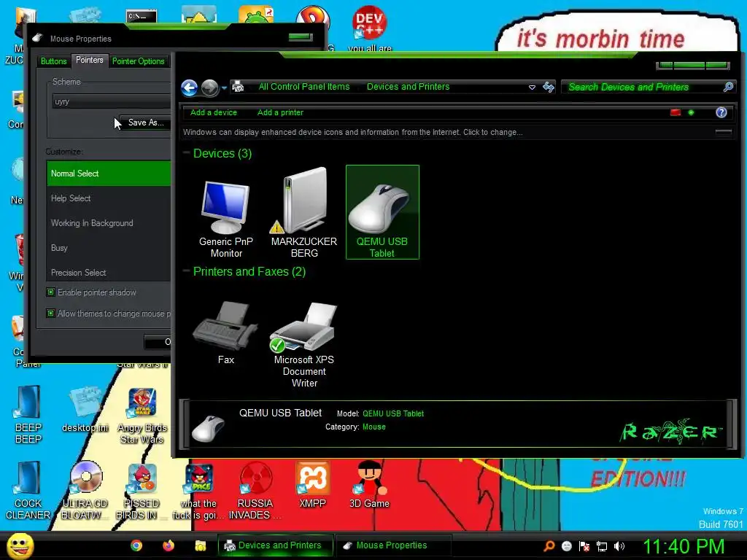This screenshot has width=747, height=560.
Task: Click Devices and Printers breadcrumb
Action: coord(409,87)
